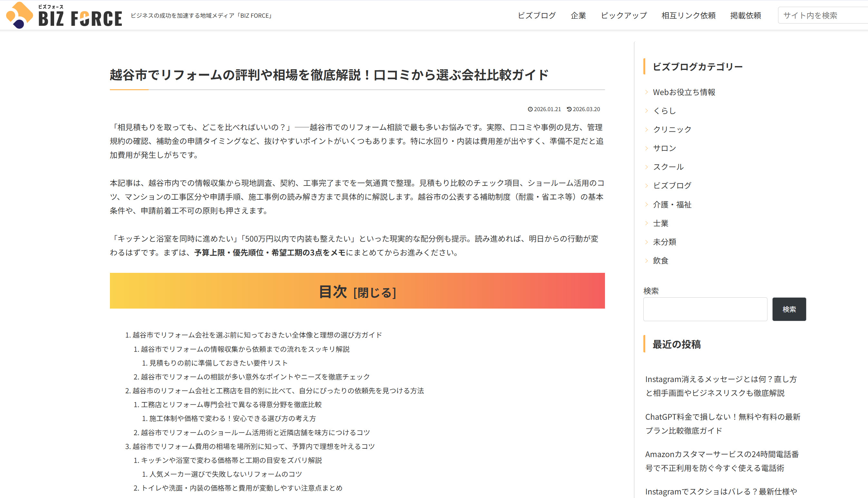Viewport: 868px width, 498px height.
Task: Open the 相互リンク依頼 page
Action: [x=689, y=15]
